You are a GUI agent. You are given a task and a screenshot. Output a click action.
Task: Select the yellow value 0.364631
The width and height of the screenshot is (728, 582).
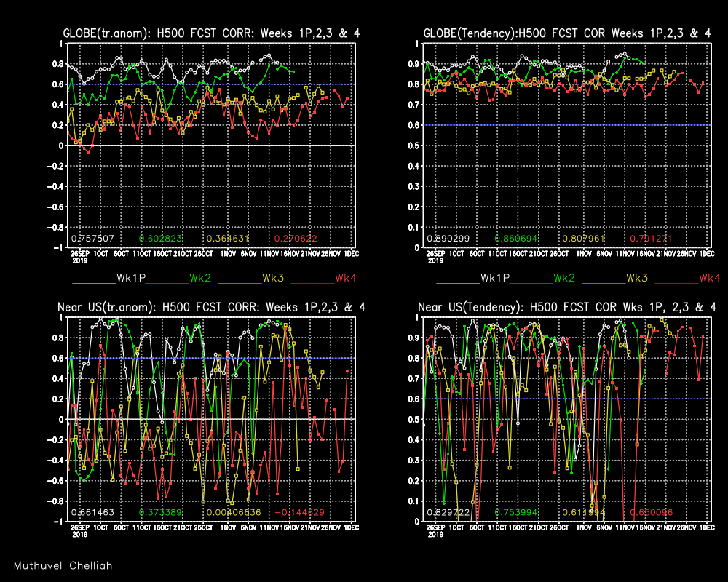(227, 239)
